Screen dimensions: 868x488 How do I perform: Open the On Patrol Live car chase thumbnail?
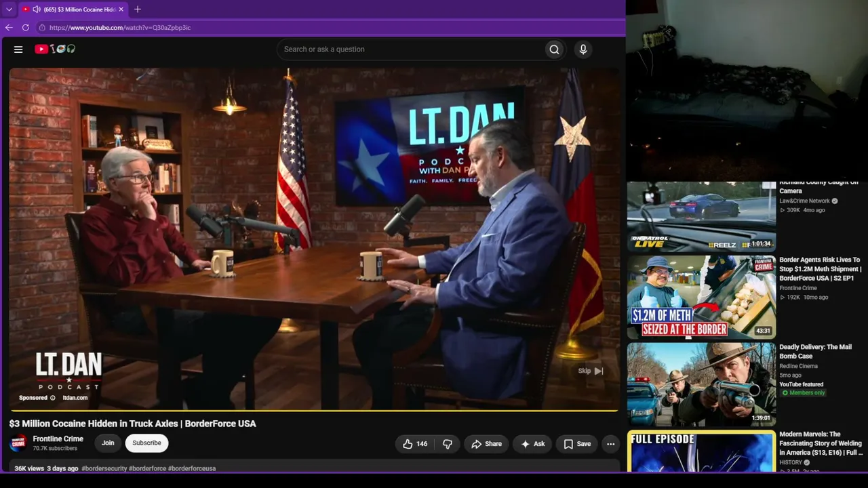point(701,217)
